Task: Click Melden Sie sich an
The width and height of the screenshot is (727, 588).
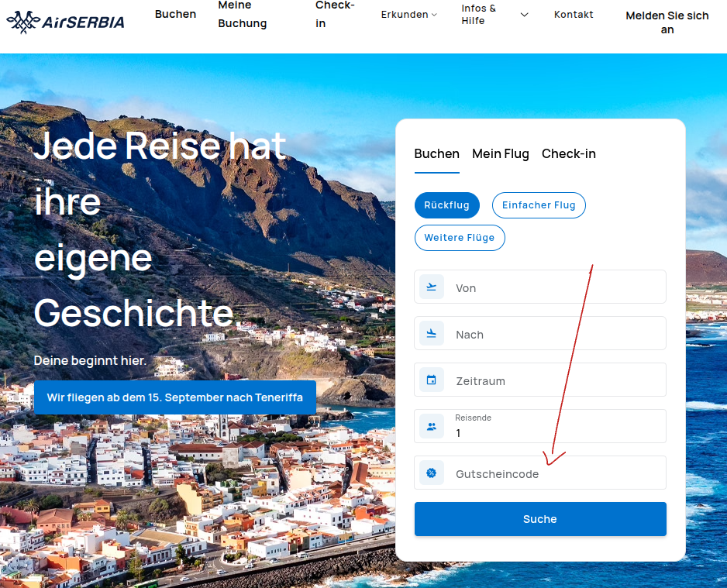Action: click(667, 22)
